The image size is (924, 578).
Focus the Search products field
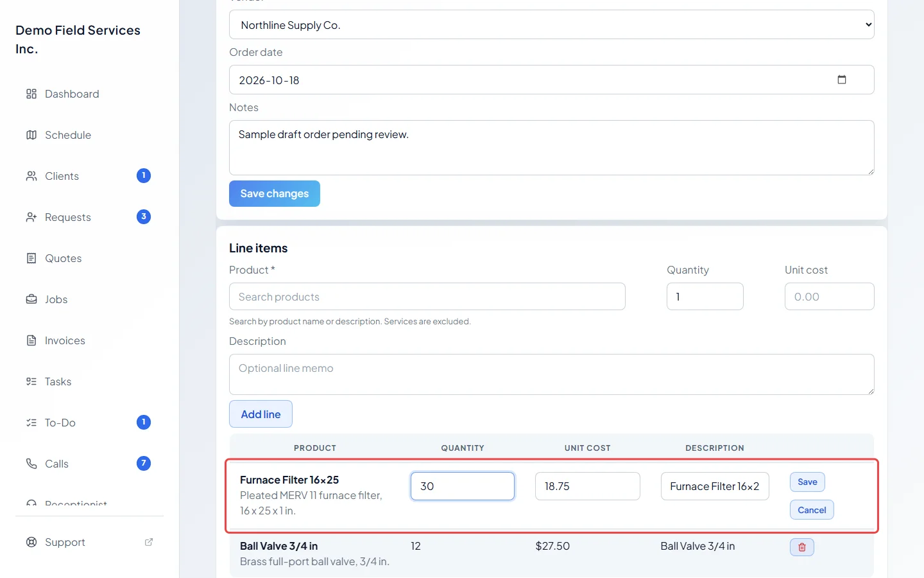click(427, 297)
